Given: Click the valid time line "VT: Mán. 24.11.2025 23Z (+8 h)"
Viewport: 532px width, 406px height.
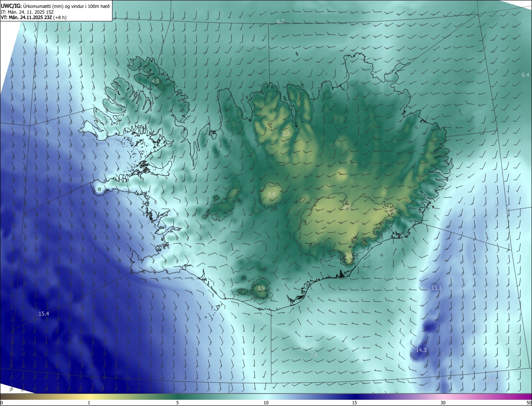Looking at the screenshot, I should (34, 17).
